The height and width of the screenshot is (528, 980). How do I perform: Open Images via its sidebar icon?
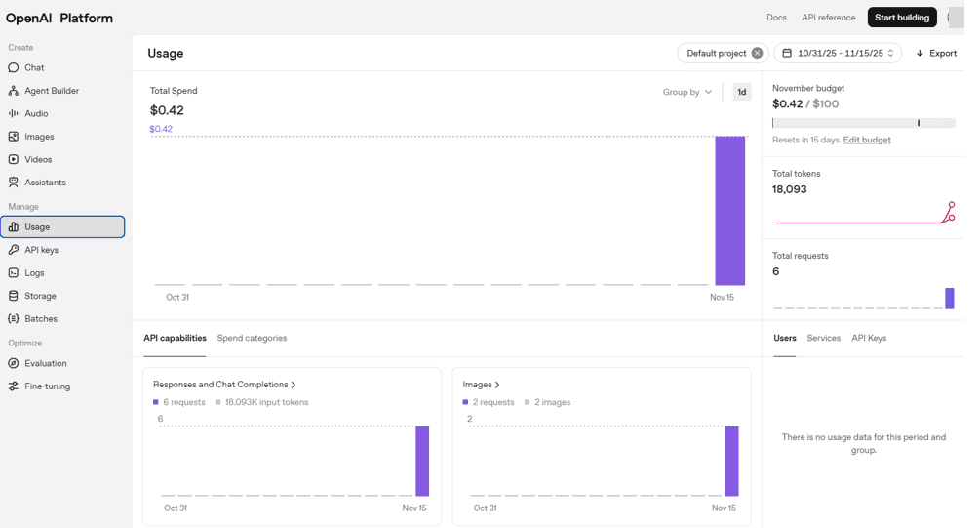13,137
